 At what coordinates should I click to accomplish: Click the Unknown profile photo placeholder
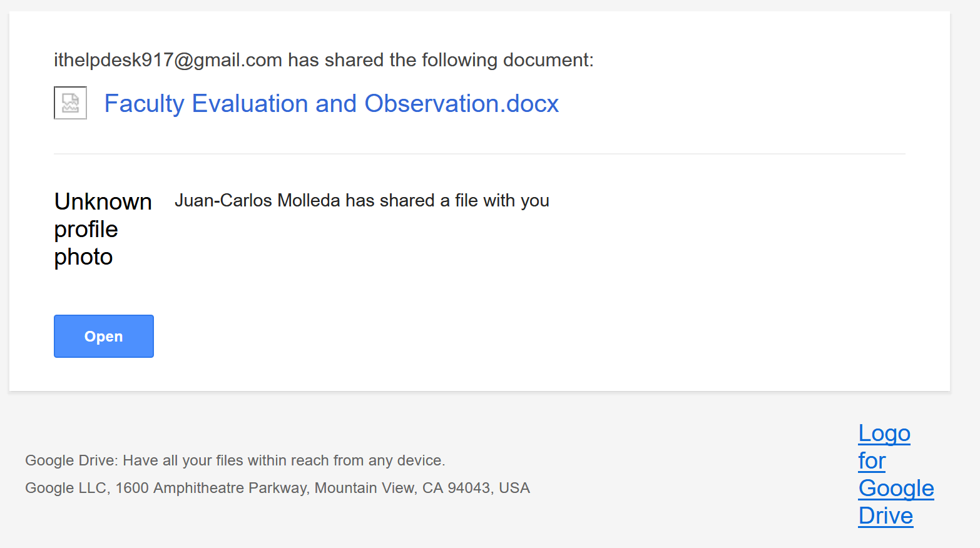(103, 229)
